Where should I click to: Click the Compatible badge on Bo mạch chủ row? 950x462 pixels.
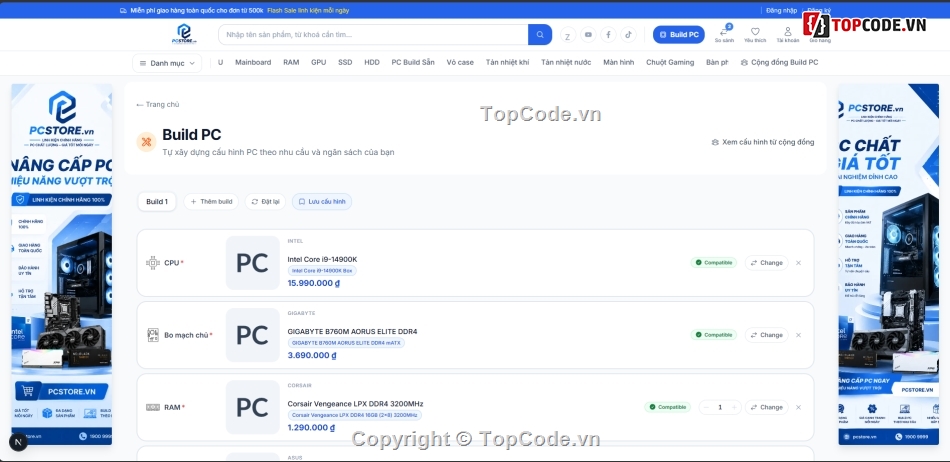click(714, 335)
